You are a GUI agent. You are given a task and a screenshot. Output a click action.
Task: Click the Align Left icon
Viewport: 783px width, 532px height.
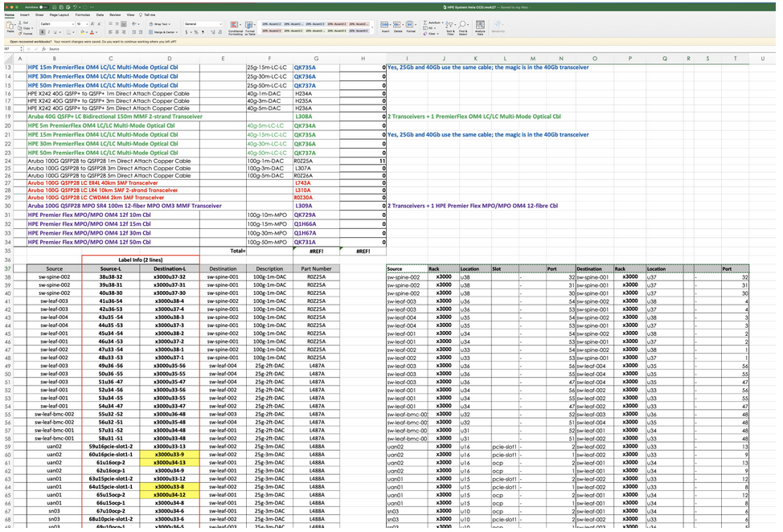[x=110, y=32]
